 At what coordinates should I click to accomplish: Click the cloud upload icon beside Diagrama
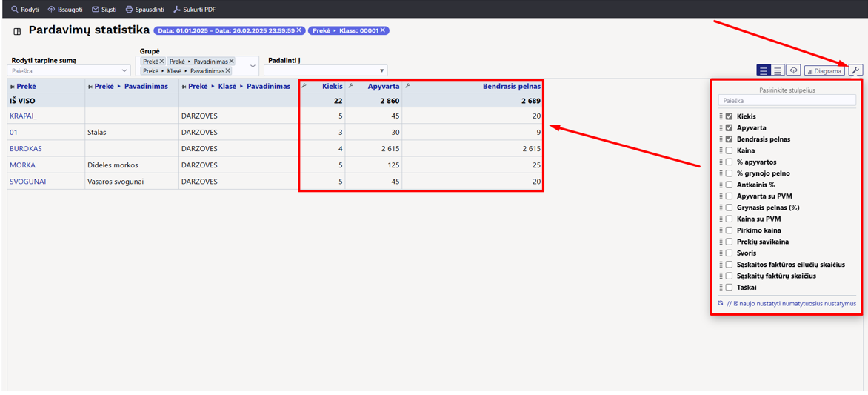(x=793, y=70)
